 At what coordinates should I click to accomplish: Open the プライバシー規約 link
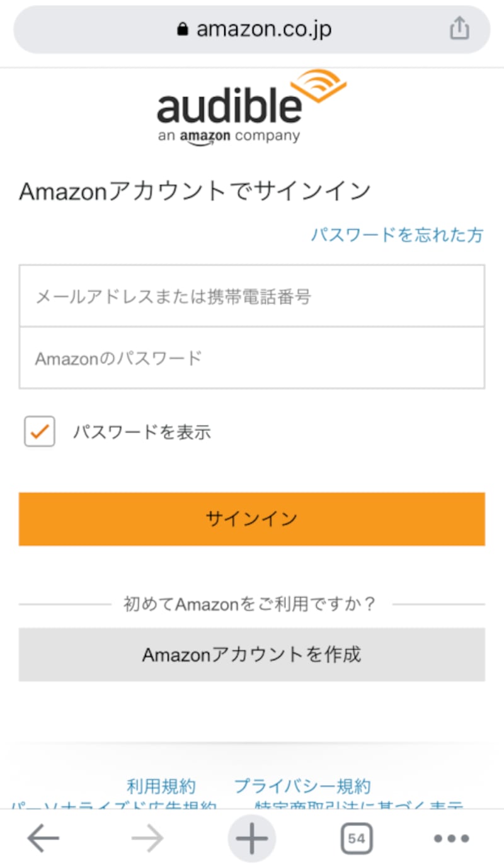302,786
